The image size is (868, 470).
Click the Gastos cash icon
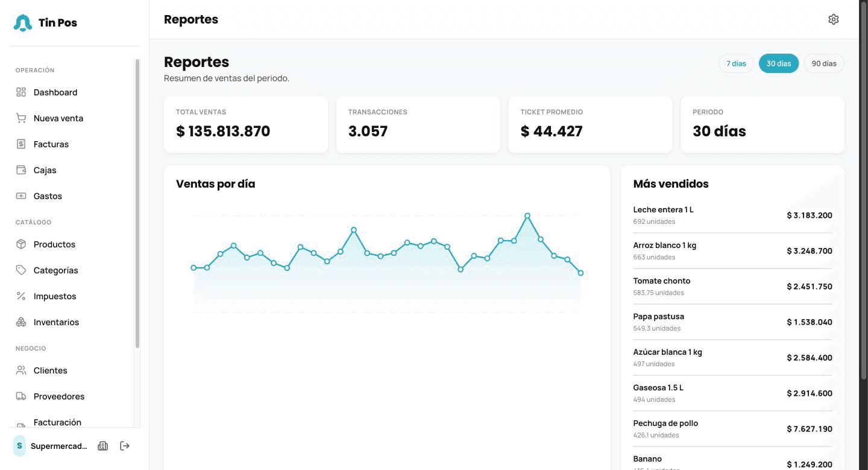[x=21, y=196]
